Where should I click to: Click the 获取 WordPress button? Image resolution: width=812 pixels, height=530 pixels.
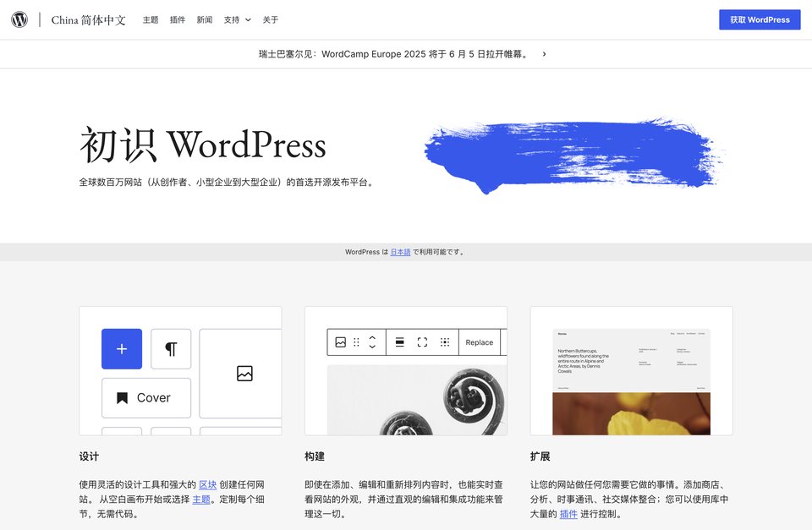click(x=760, y=19)
